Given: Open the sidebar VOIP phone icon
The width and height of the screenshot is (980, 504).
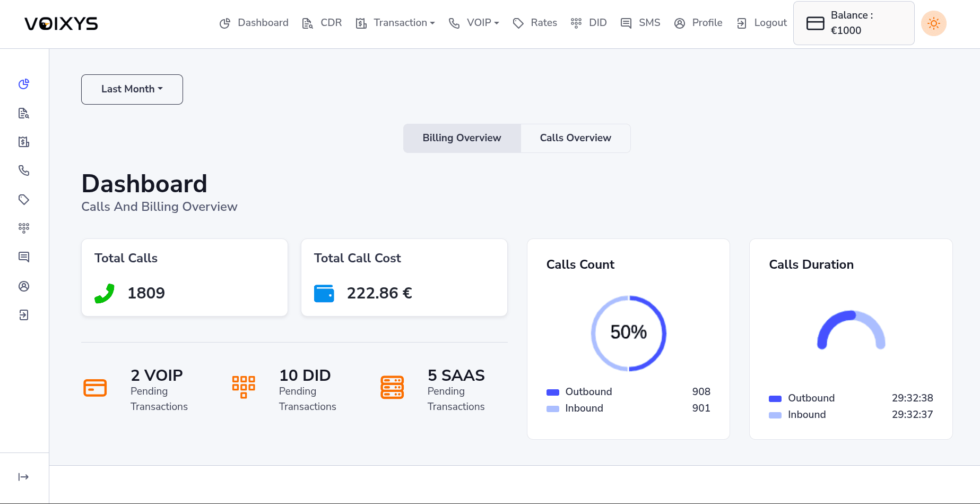Looking at the screenshot, I should 24,170.
